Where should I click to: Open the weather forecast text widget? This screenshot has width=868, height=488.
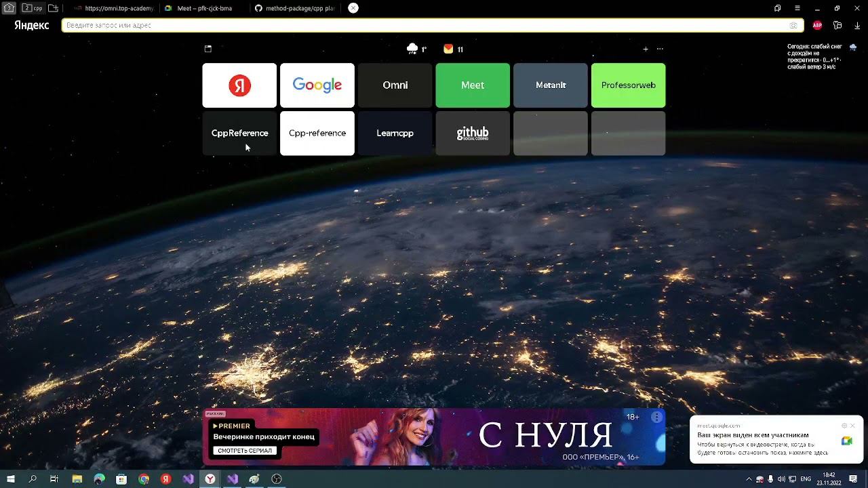(x=815, y=57)
